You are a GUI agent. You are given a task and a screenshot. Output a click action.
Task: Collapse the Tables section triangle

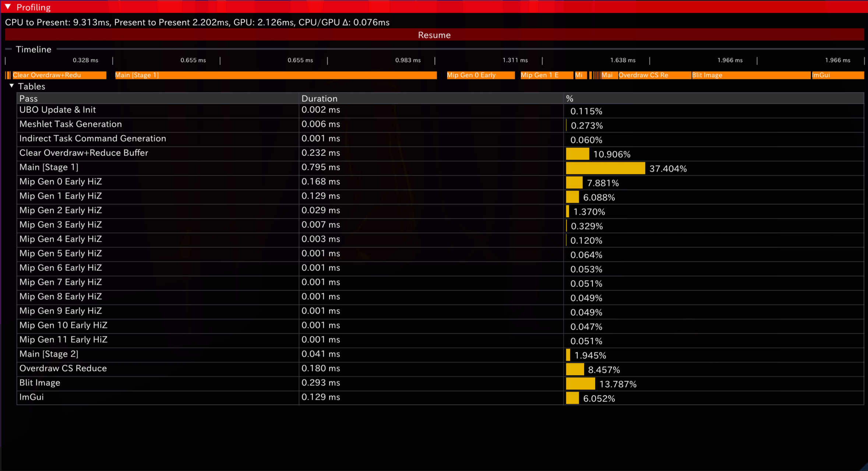click(12, 86)
